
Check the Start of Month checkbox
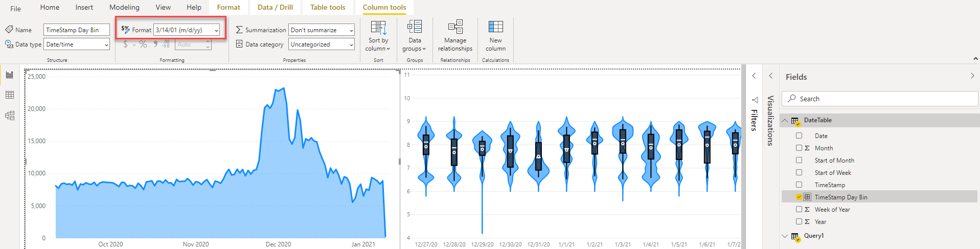799,160
